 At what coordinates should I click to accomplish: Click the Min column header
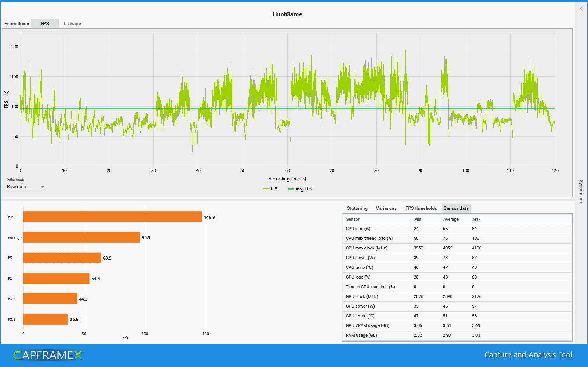pos(418,219)
